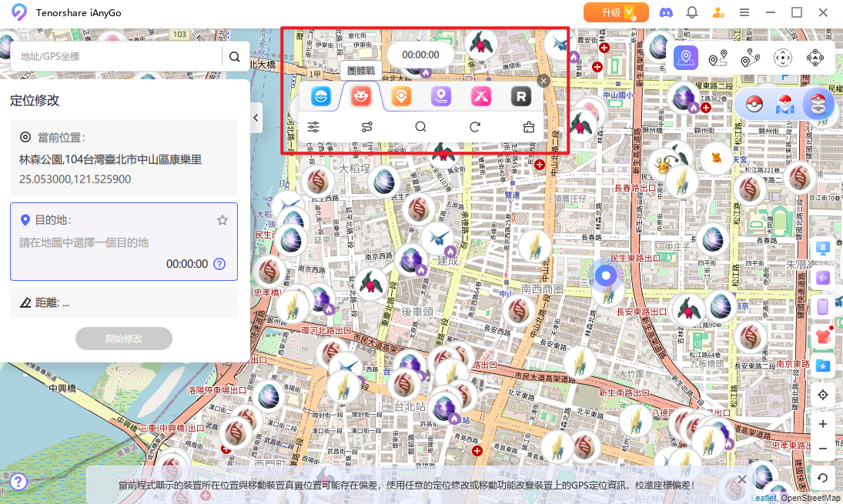
Task: Open the favorites folder star icon
Action: coord(822,365)
